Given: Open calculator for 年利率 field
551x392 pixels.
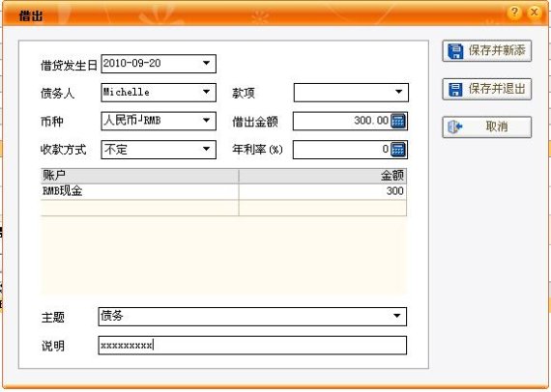Looking at the screenshot, I should (398, 150).
